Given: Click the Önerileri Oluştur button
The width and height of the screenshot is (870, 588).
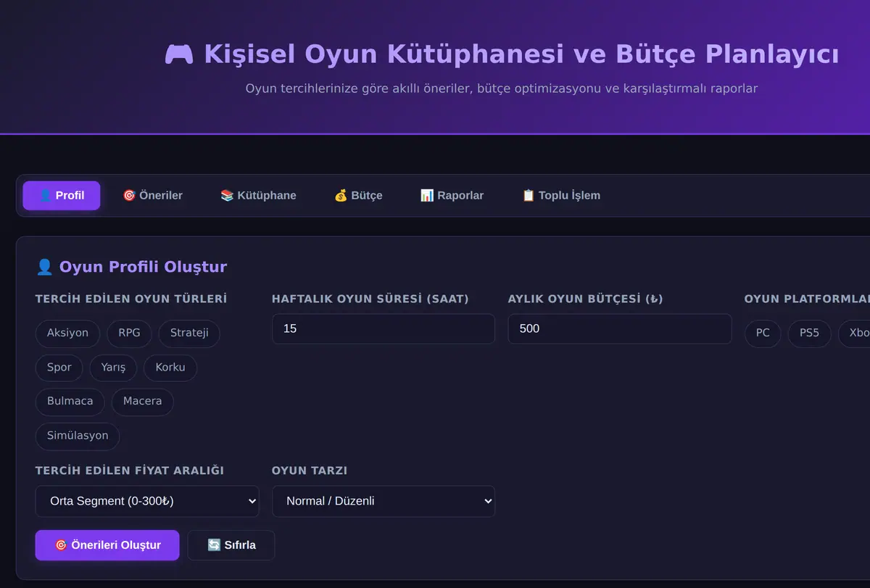Looking at the screenshot, I should pos(107,545).
